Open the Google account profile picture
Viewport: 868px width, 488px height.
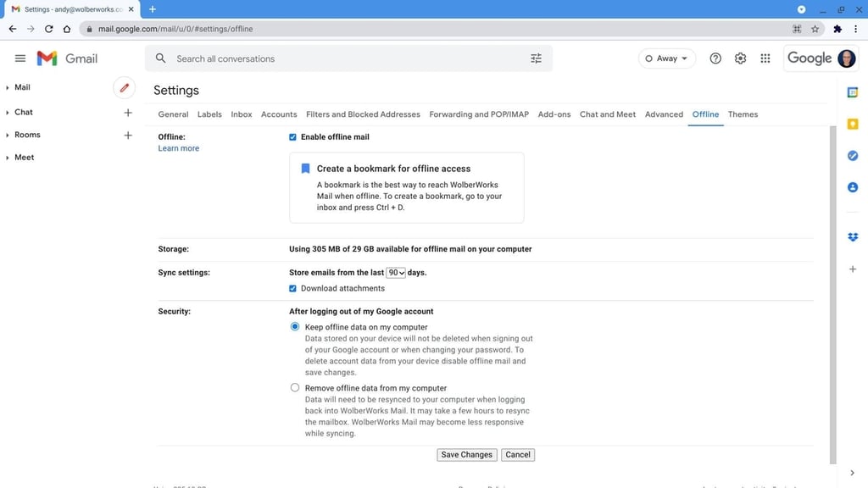[847, 58]
